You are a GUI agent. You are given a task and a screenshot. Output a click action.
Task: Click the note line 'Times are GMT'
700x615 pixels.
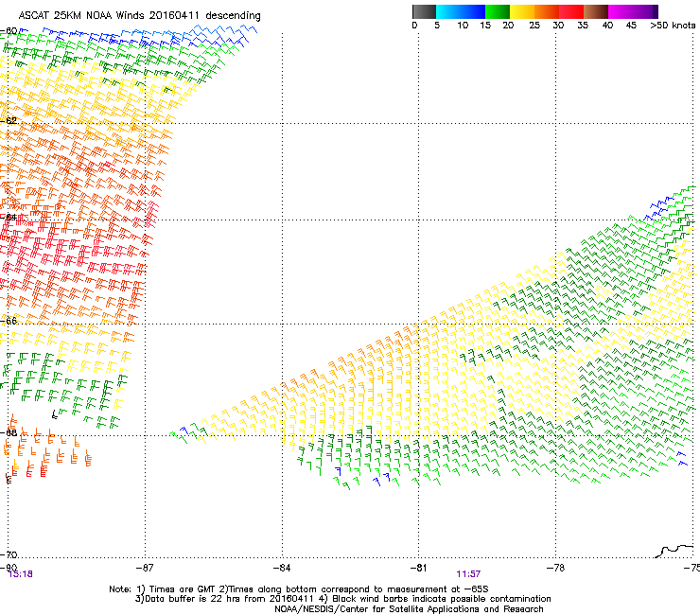(x=182, y=589)
